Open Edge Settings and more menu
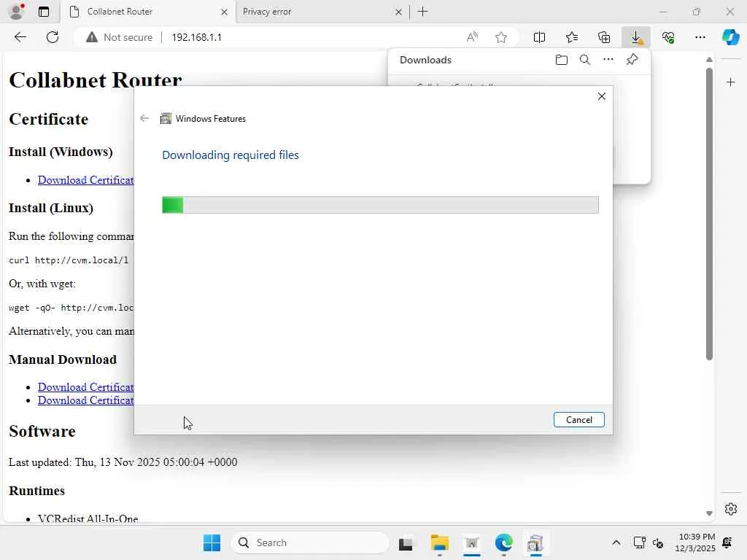 pyautogui.click(x=700, y=37)
